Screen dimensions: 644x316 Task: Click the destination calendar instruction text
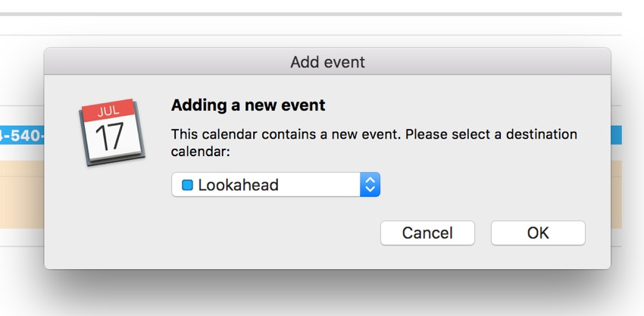pyautogui.click(x=374, y=142)
